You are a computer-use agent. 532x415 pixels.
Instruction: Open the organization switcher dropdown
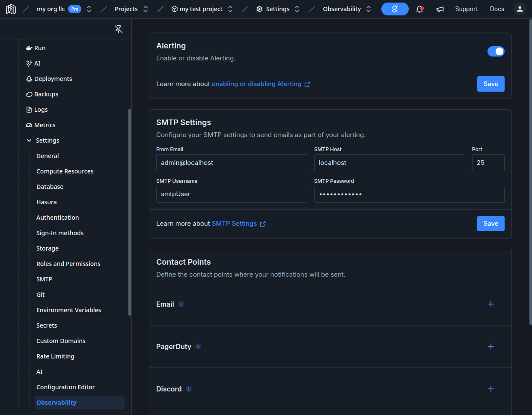pyautogui.click(x=89, y=9)
